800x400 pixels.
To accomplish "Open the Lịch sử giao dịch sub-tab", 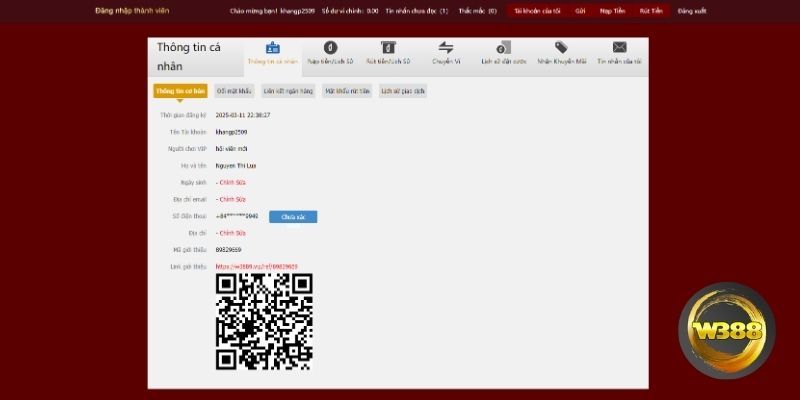I will coord(403,91).
